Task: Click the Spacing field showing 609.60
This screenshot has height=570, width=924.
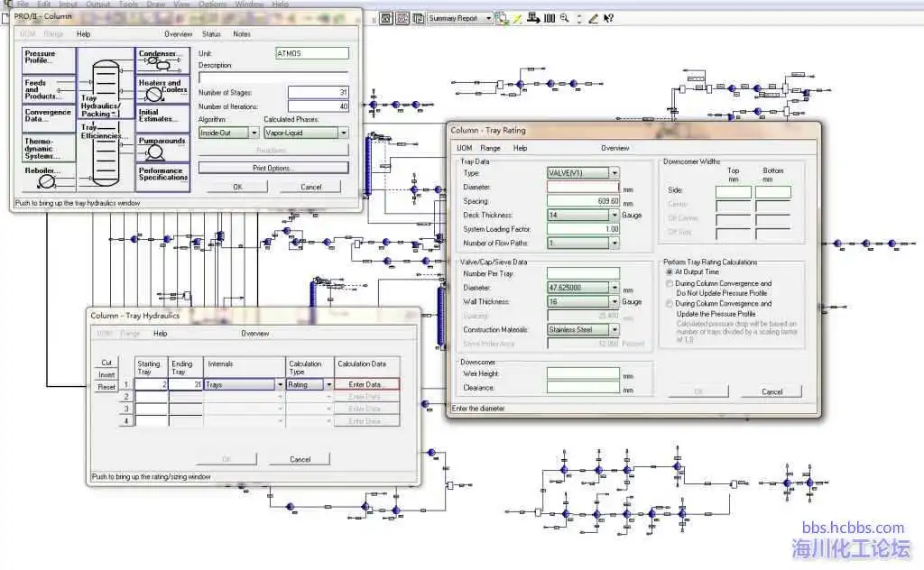Action: coord(583,201)
